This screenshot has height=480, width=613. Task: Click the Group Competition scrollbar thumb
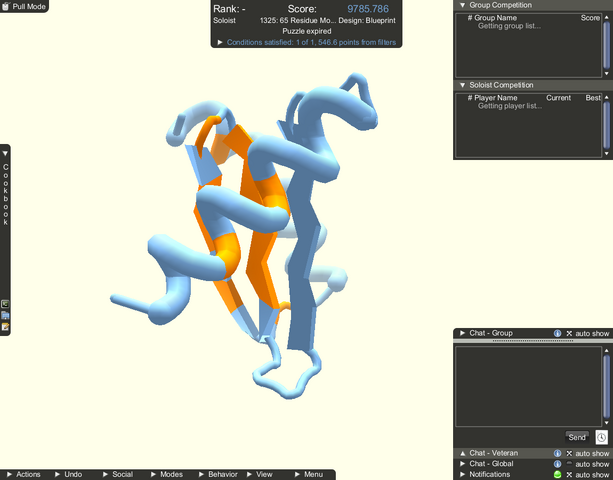tap(607, 45)
